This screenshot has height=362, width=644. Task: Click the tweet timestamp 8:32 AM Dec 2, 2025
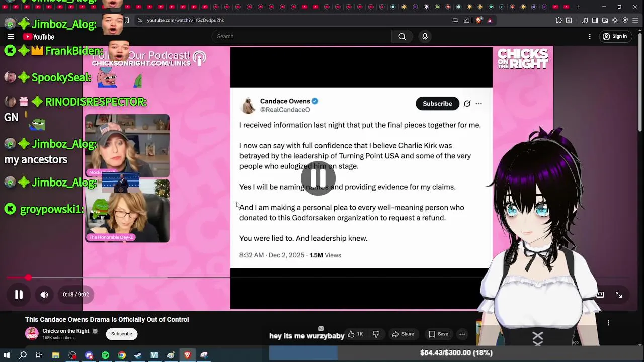pyautogui.click(x=272, y=255)
